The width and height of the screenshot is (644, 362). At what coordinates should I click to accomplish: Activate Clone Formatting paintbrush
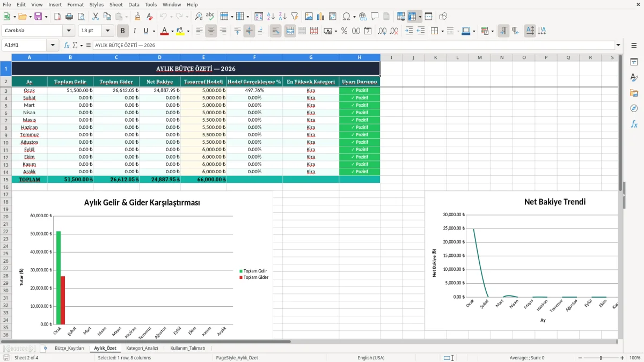point(138,17)
